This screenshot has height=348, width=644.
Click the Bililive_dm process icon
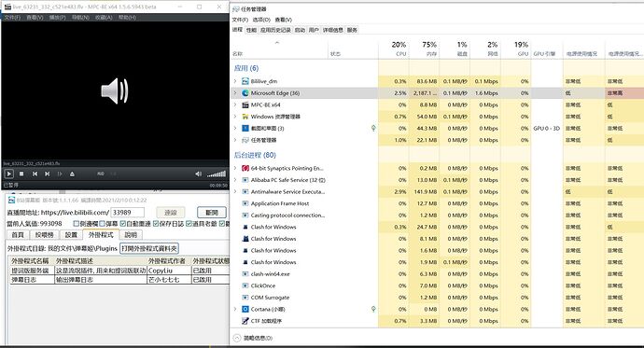tap(245, 81)
